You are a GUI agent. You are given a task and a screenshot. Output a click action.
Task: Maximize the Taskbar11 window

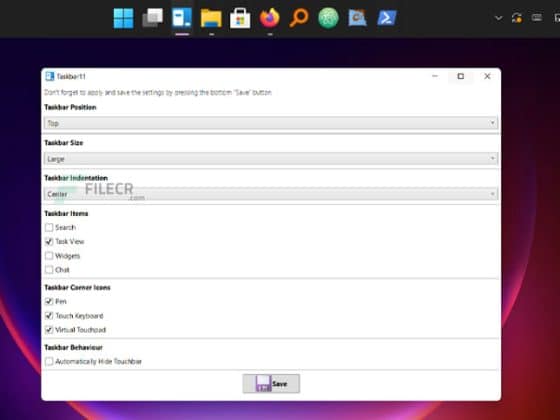(x=461, y=76)
